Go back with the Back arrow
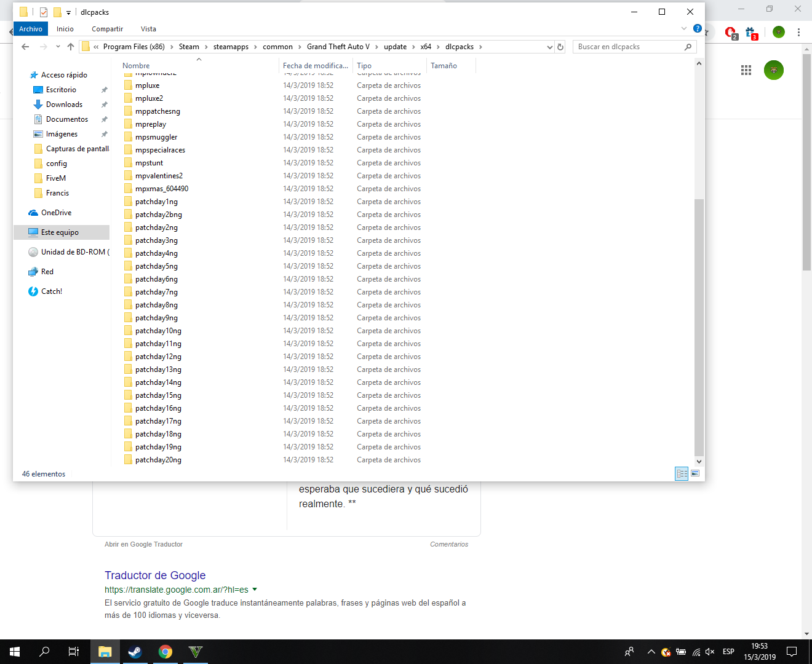Viewport: 812px width, 664px height. [25, 47]
